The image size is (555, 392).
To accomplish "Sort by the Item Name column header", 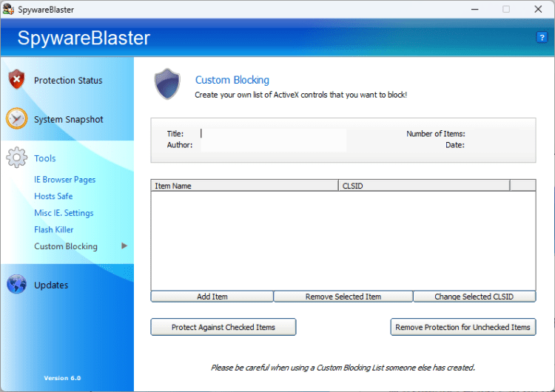I will pyautogui.click(x=245, y=186).
